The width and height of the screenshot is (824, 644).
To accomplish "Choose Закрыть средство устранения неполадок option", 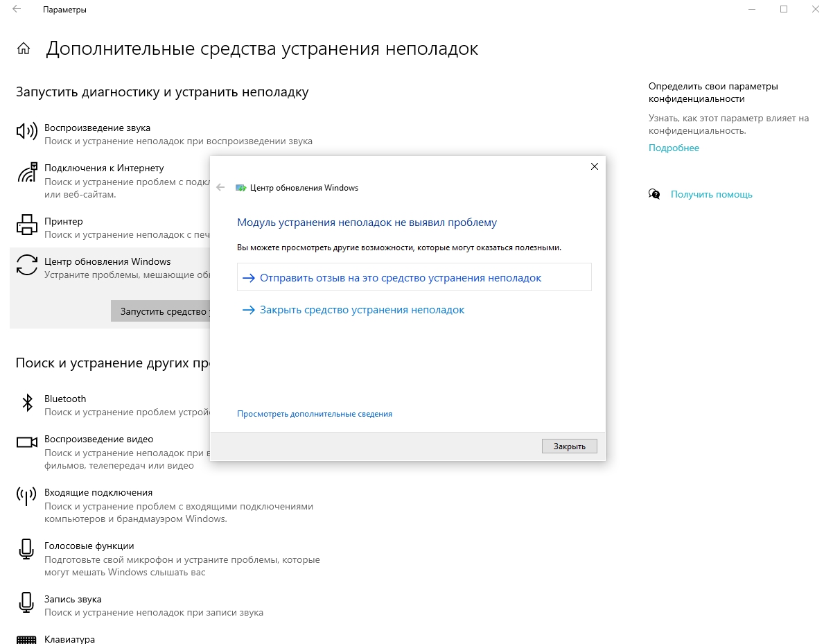I will coord(353,310).
